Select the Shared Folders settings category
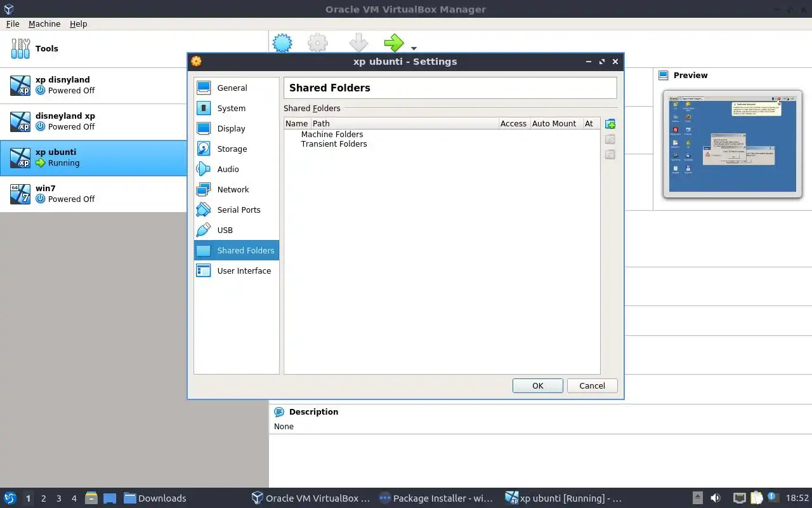Viewport: 812px width, 508px height. click(x=237, y=250)
